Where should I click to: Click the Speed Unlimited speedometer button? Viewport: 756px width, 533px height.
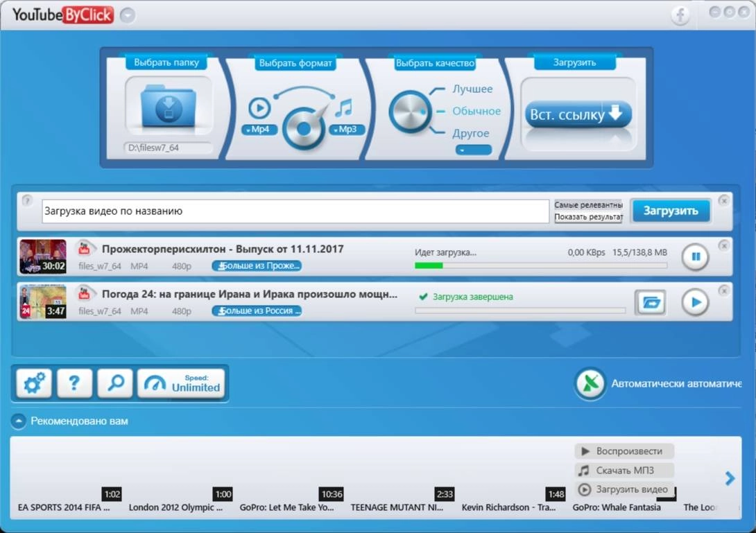181,383
